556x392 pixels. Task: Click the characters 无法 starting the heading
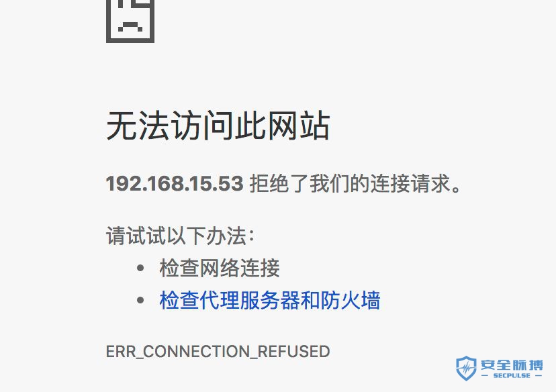[x=138, y=126]
